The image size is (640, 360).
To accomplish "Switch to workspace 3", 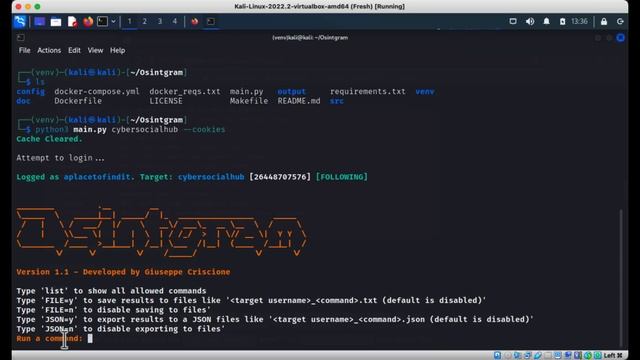I will point(160,21).
